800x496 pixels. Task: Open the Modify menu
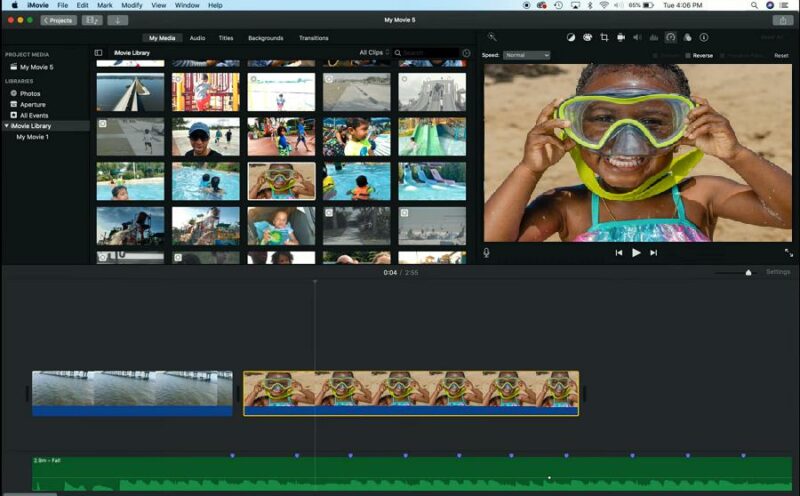click(x=132, y=5)
